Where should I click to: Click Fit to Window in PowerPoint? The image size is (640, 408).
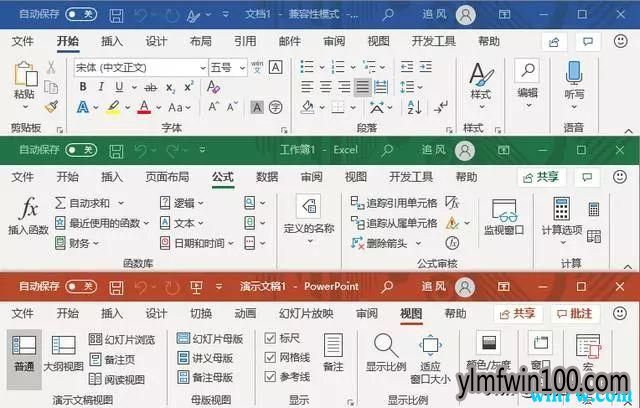pos(430,359)
